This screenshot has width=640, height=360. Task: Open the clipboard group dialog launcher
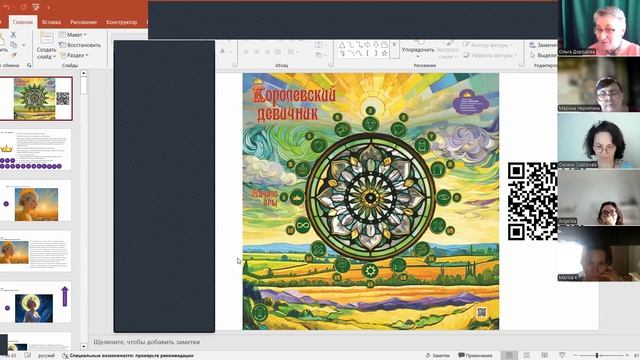[x=29, y=65]
